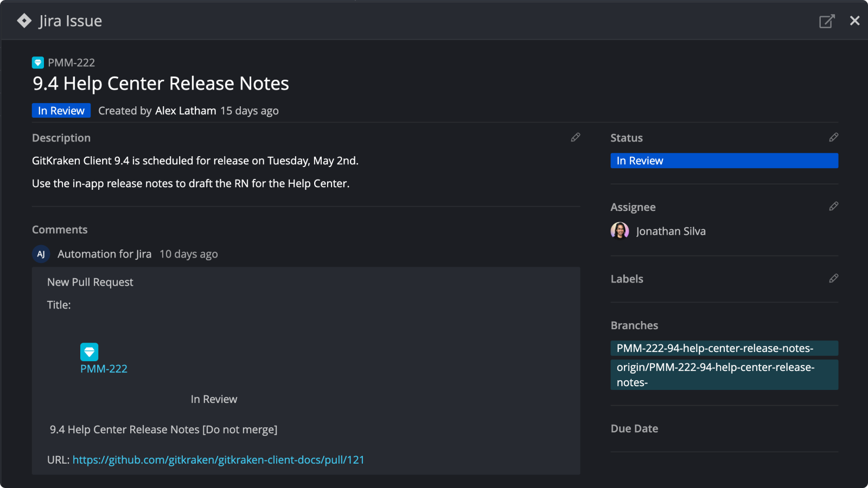Select branch PMM-222-94-help-center-release-notes-
Screen dimensions: 868x488
click(724, 348)
